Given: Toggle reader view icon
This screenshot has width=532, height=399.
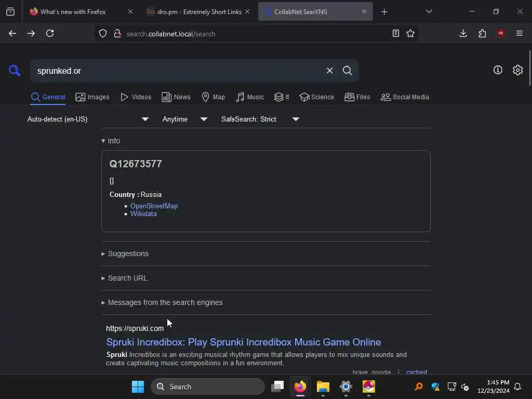Looking at the screenshot, I should tap(395, 33).
